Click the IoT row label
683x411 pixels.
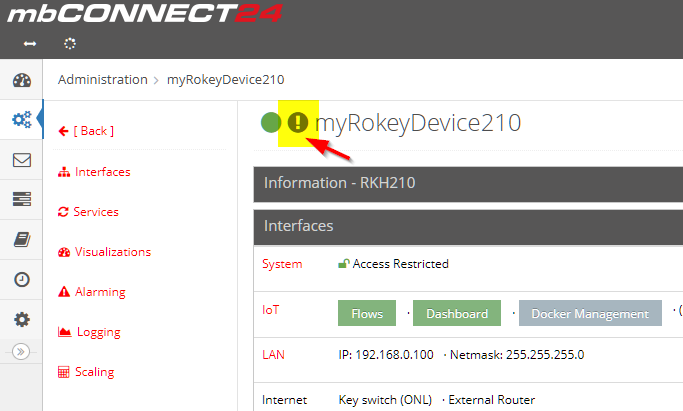tap(270, 310)
